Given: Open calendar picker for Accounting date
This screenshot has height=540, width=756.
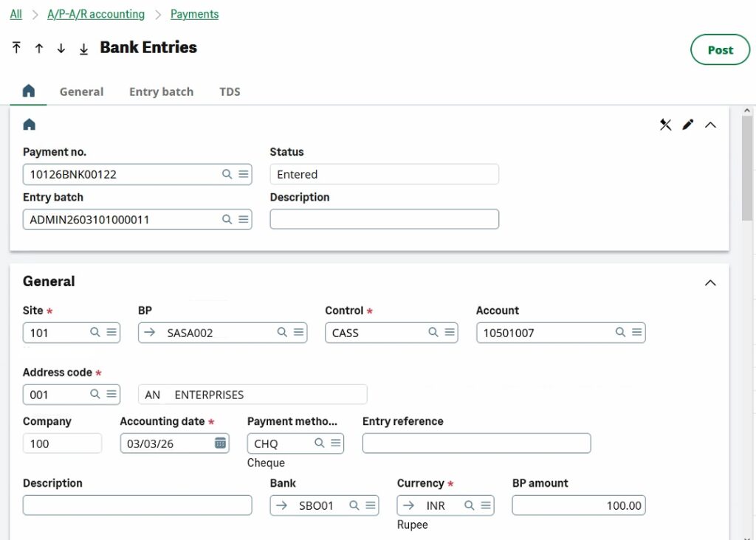Looking at the screenshot, I should click(x=220, y=443).
